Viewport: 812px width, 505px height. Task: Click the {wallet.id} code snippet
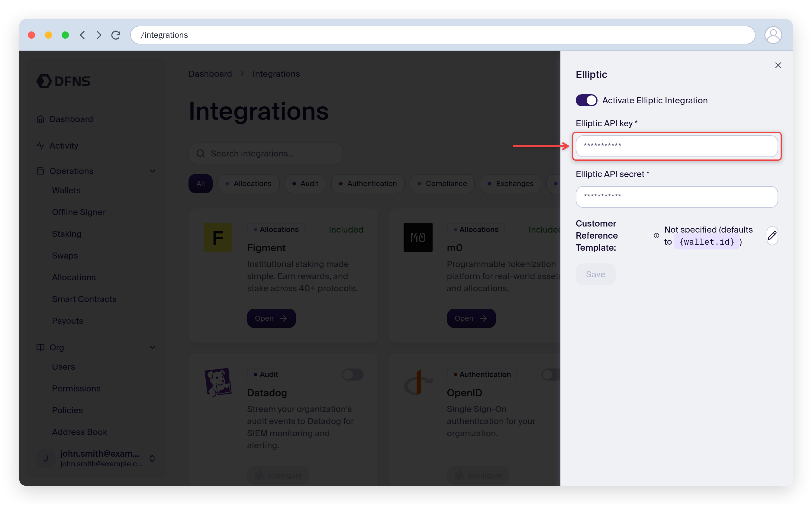[x=707, y=242]
